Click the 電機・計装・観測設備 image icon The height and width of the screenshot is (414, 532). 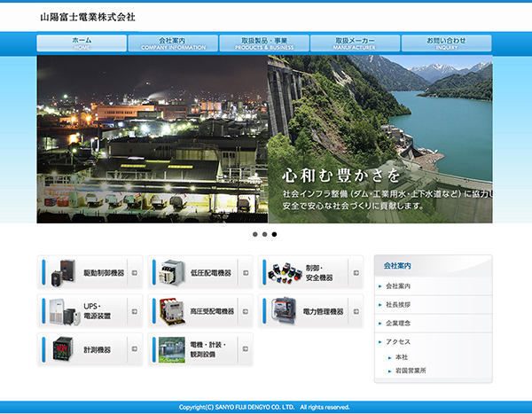coord(172,349)
